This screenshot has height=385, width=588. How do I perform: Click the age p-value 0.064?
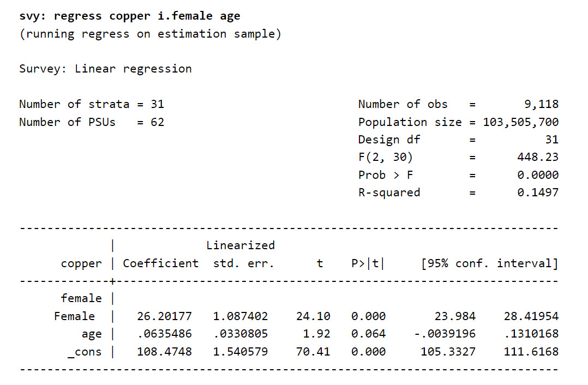[x=368, y=334]
